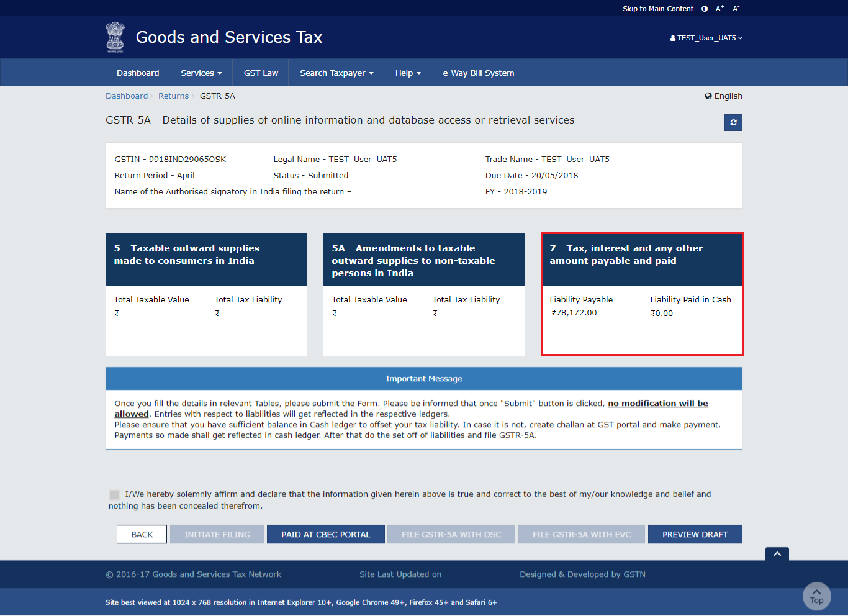The image size is (848, 616).
Task: Increase font size with A+ icon
Action: (x=719, y=9)
